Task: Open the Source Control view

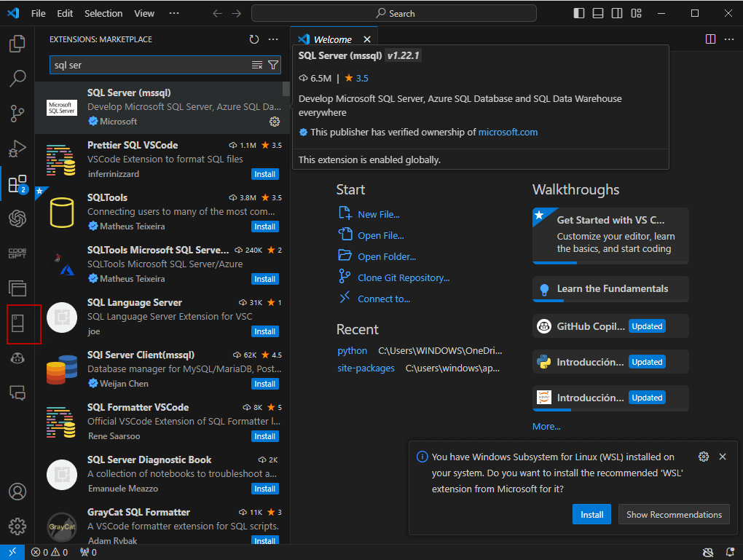Action: tap(17, 113)
